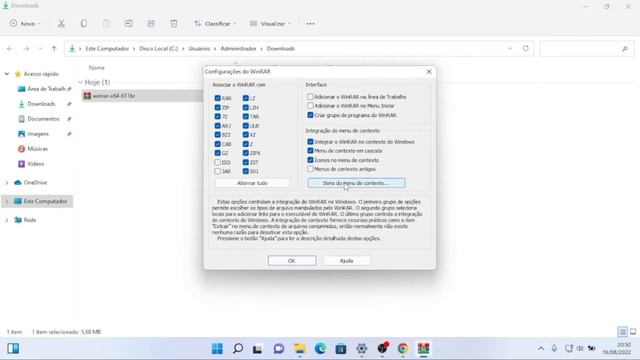Image resolution: width=640 pixels, height=360 pixels.
Task: Open taskbar Search magnifier
Action: tap(238, 349)
